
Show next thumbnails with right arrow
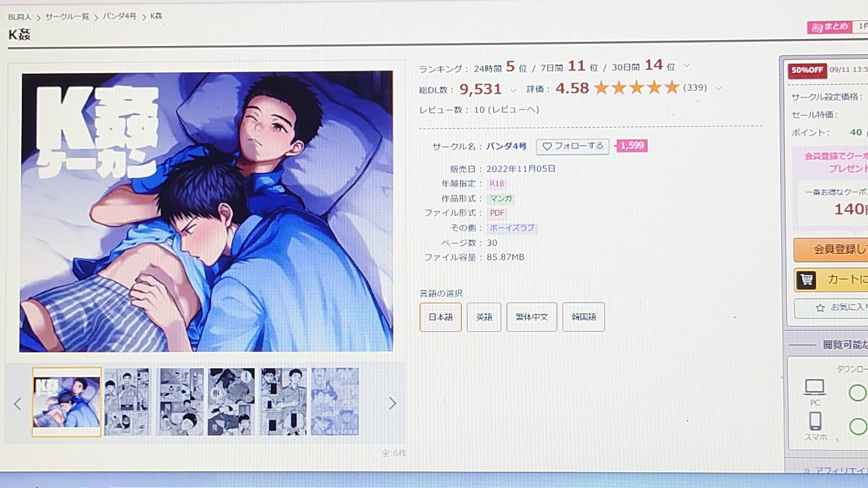[x=392, y=403]
